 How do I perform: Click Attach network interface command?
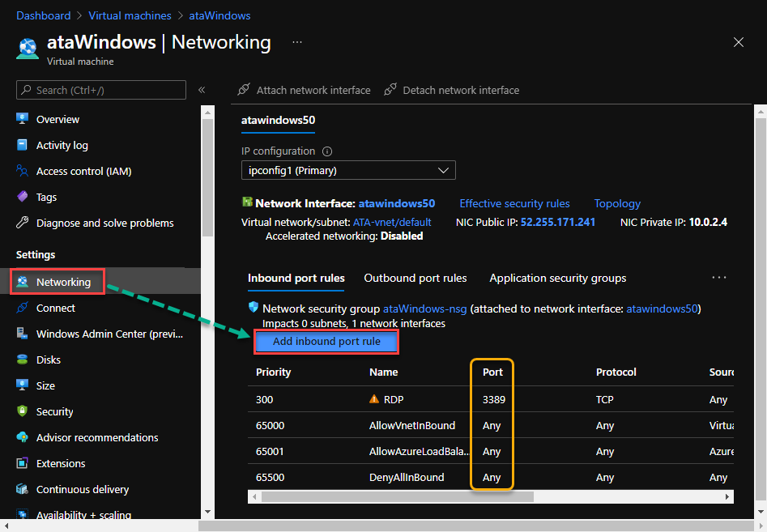[304, 90]
